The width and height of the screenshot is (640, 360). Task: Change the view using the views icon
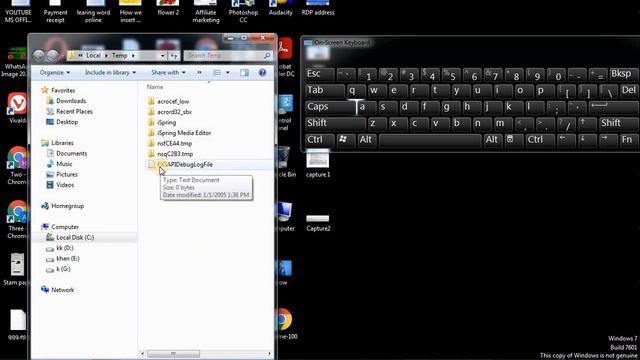click(217, 73)
